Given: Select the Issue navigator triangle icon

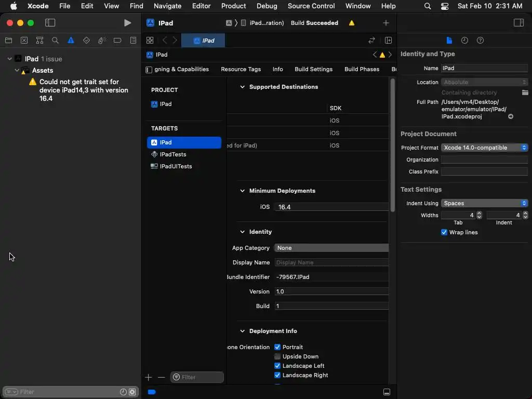Looking at the screenshot, I should tap(71, 41).
